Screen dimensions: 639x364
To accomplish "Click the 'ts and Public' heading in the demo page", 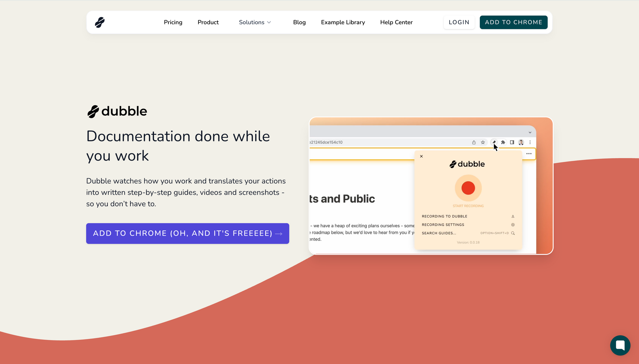I will click(342, 199).
